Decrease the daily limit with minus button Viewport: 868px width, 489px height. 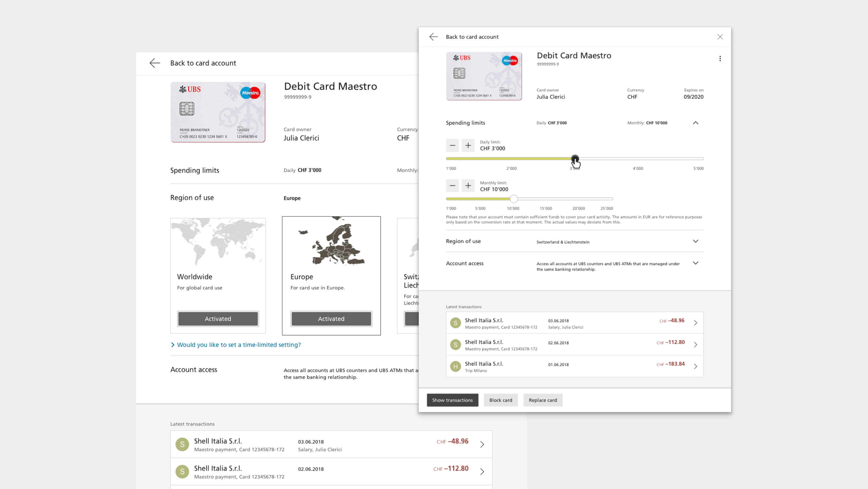[452, 145]
